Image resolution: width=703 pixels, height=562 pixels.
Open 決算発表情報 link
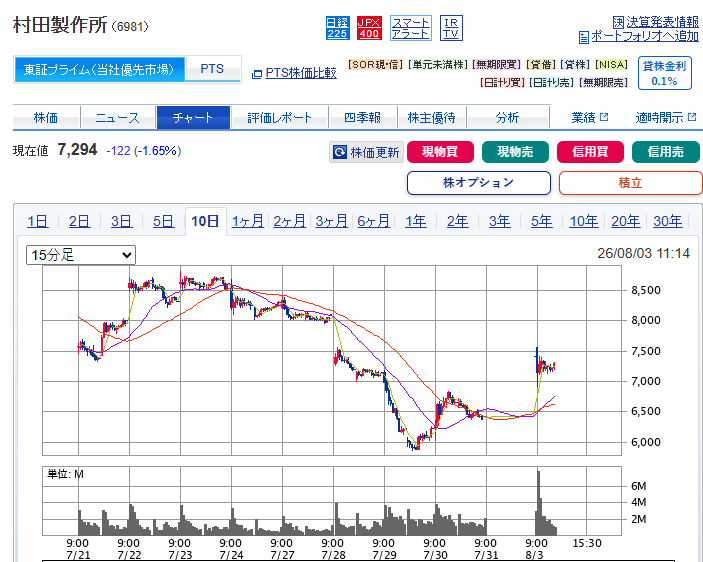click(x=662, y=22)
